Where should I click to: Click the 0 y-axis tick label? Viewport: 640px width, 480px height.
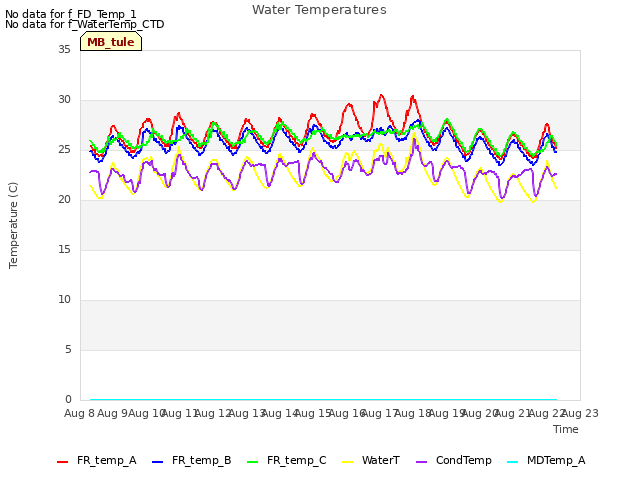[68, 400]
